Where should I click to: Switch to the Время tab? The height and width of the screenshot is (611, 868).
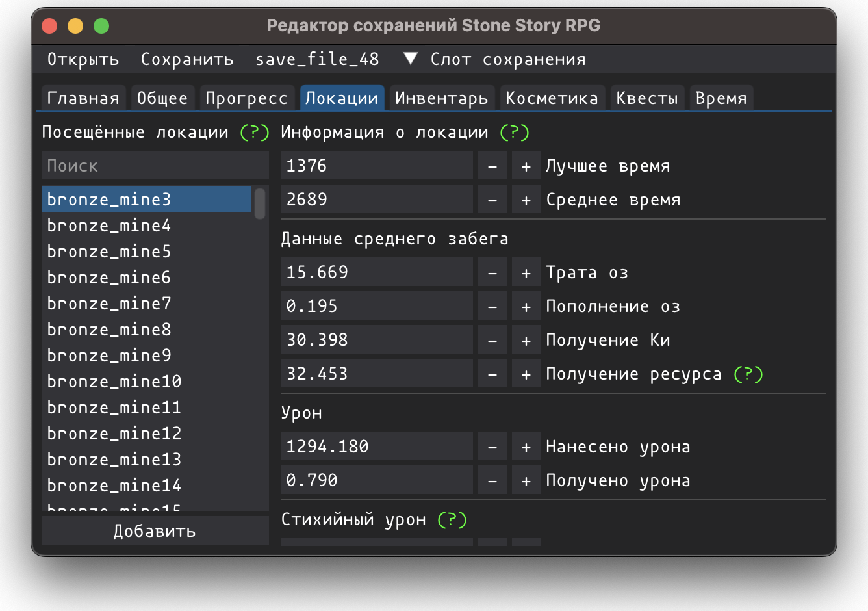pos(721,98)
